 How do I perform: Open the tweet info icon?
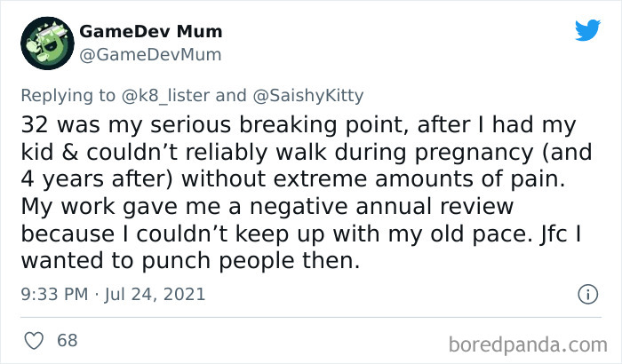click(x=586, y=293)
